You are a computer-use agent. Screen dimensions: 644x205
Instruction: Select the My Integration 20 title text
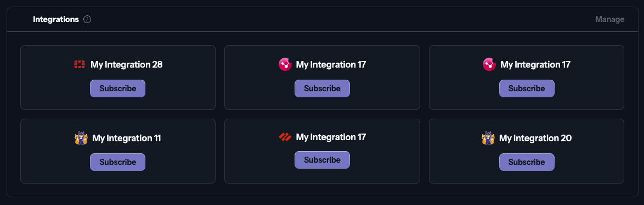(x=535, y=138)
